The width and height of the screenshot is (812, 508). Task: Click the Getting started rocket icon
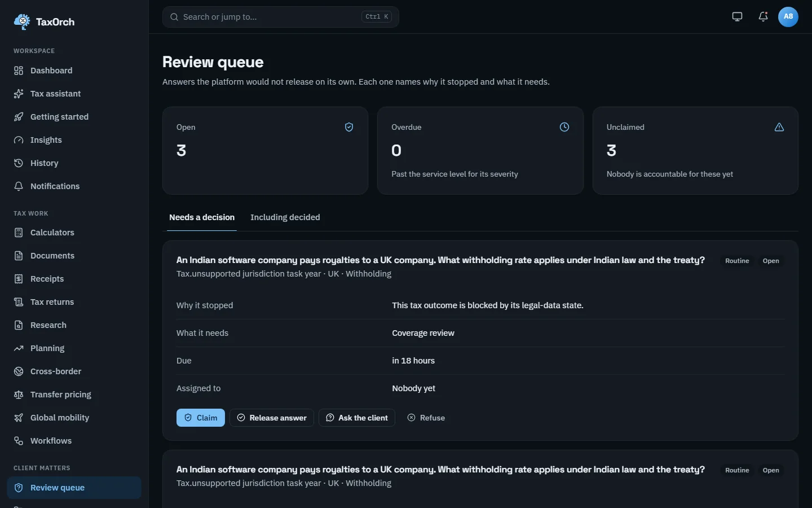19,117
